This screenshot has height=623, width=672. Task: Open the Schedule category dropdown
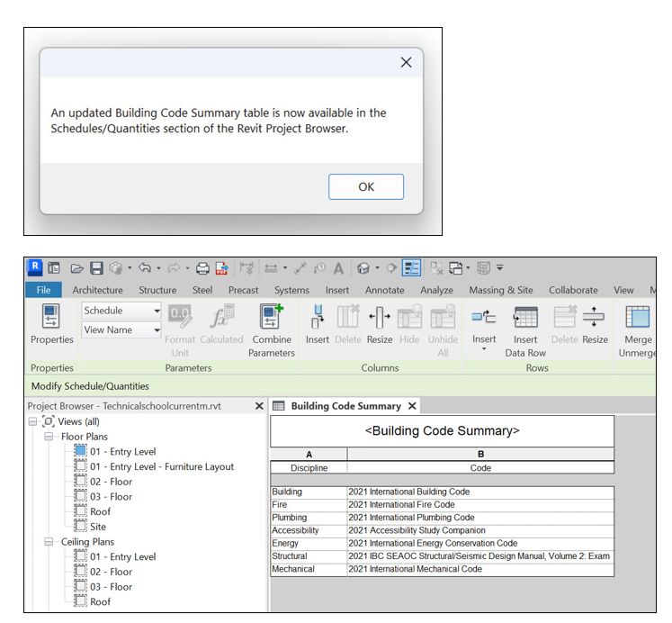coord(121,311)
